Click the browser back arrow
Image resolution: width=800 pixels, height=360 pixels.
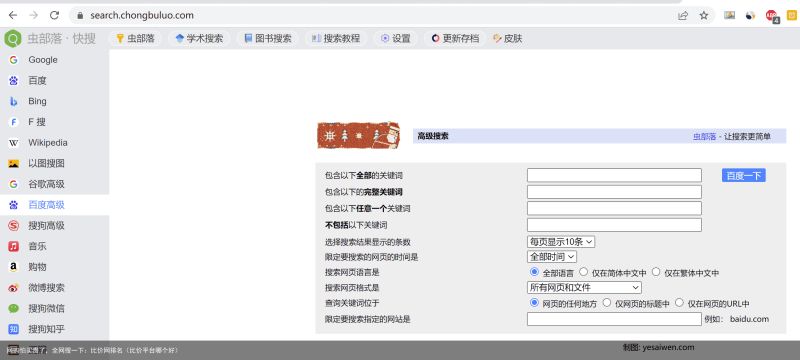[x=13, y=15]
